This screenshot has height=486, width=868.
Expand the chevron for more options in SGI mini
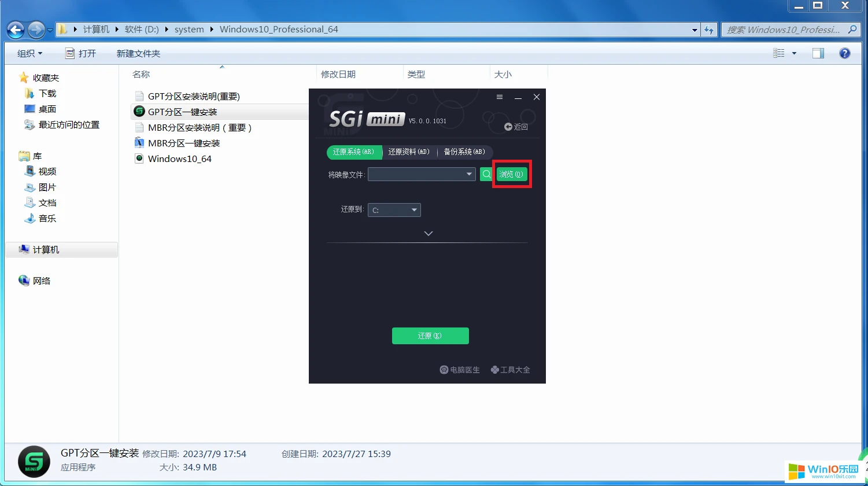click(x=429, y=233)
